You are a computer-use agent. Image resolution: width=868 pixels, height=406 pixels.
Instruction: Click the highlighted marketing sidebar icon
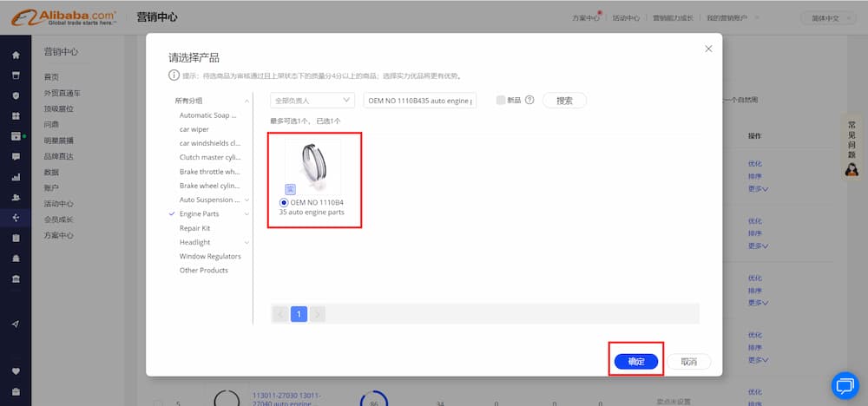pos(16,218)
